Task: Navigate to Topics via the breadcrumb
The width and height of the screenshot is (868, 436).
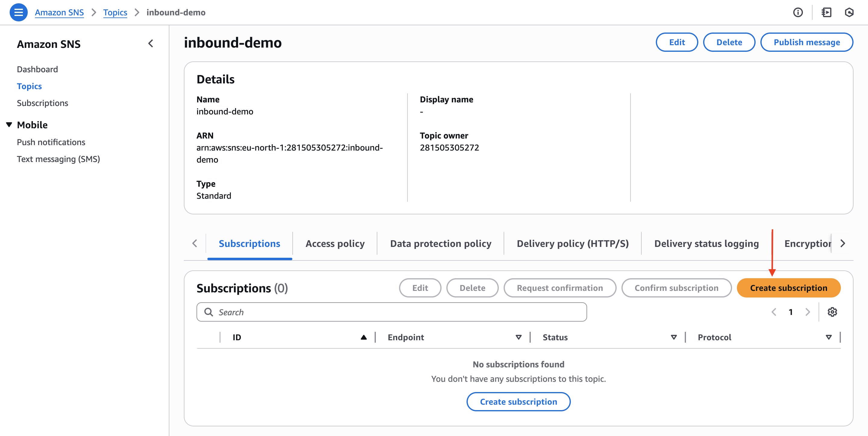Action: pyautogui.click(x=115, y=12)
